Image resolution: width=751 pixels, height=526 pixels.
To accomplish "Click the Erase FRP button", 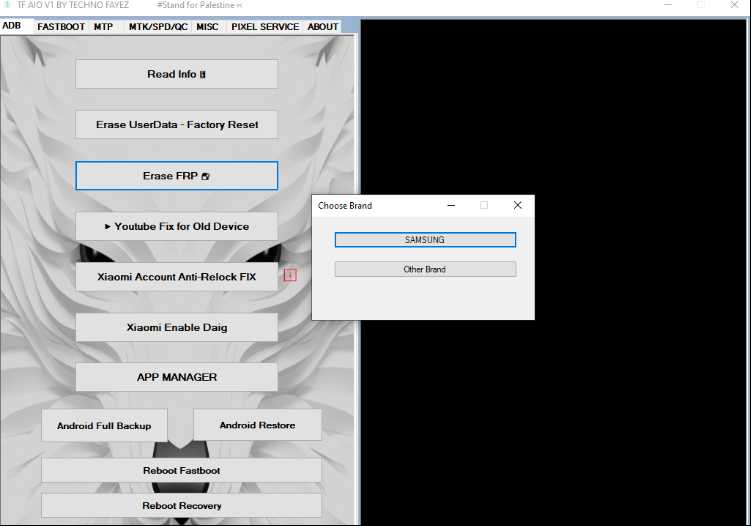I will [176, 176].
